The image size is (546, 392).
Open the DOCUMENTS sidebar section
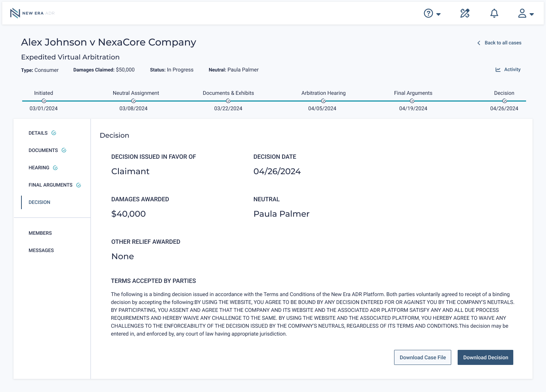(43, 150)
